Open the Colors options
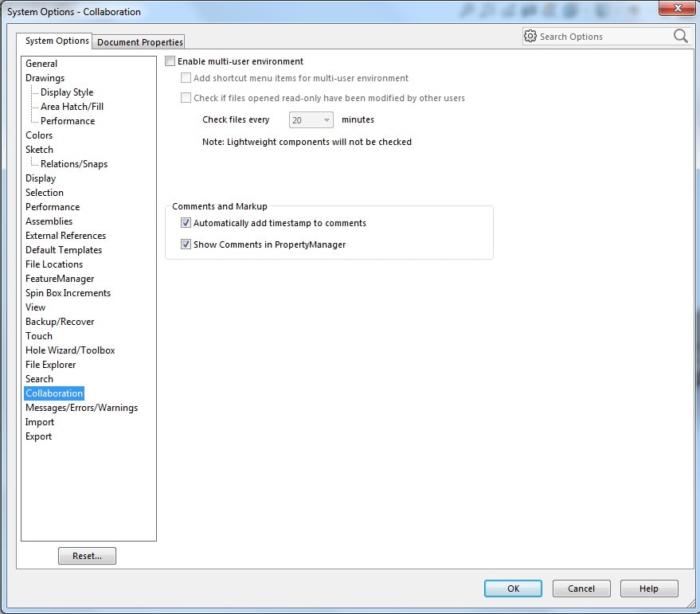Image resolution: width=700 pixels, height=614 pixels. (39, 135)
